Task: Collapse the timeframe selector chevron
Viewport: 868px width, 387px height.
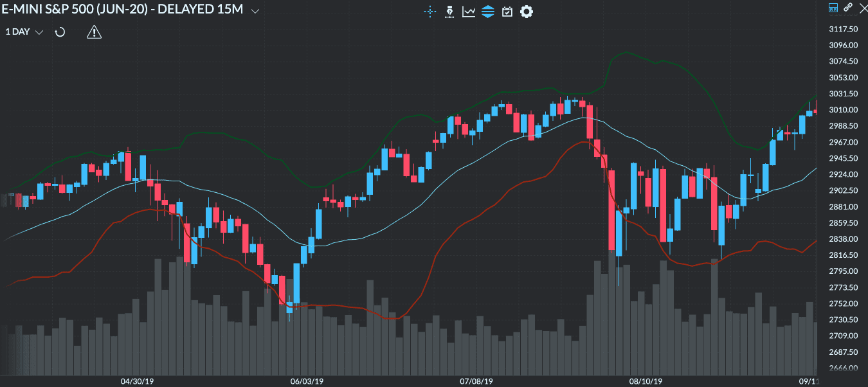Action: click(x=39, y=32)
